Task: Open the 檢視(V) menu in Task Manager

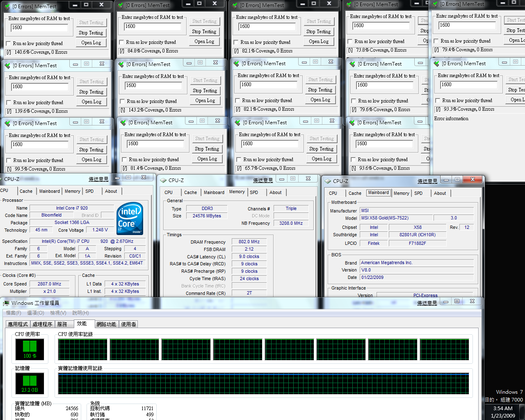Action: [x=58, y=313]
